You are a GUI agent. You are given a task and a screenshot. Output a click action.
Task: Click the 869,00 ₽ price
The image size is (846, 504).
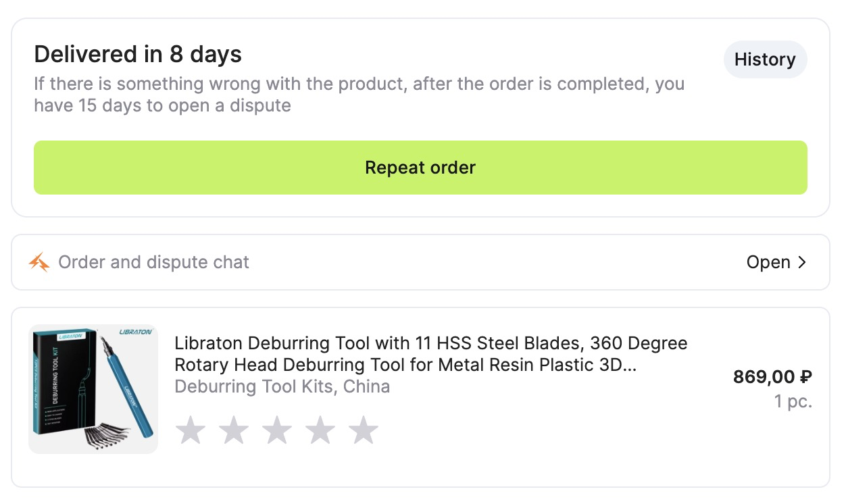click(772, 377)
